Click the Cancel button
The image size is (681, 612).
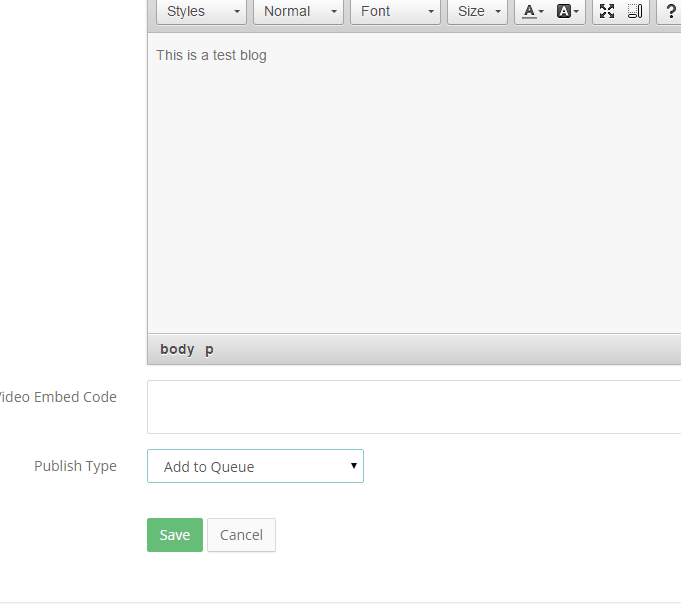pyautogui.click(x=241, y=535)
